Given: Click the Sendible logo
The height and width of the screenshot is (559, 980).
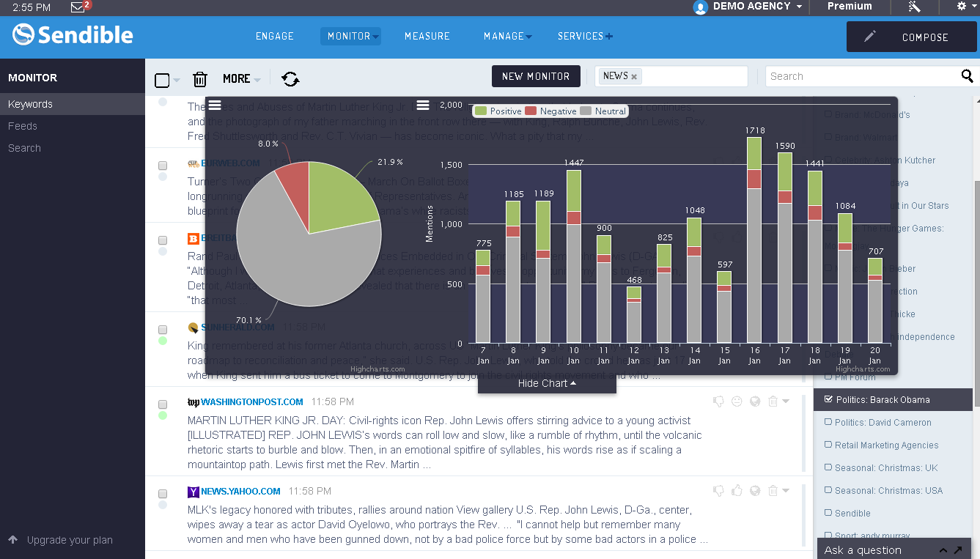Looking at the screenshot, I should pos(73,35).
